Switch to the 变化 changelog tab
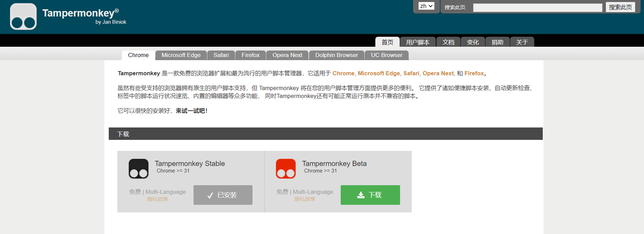The image size is (644, 234). [x=473, y=42]
